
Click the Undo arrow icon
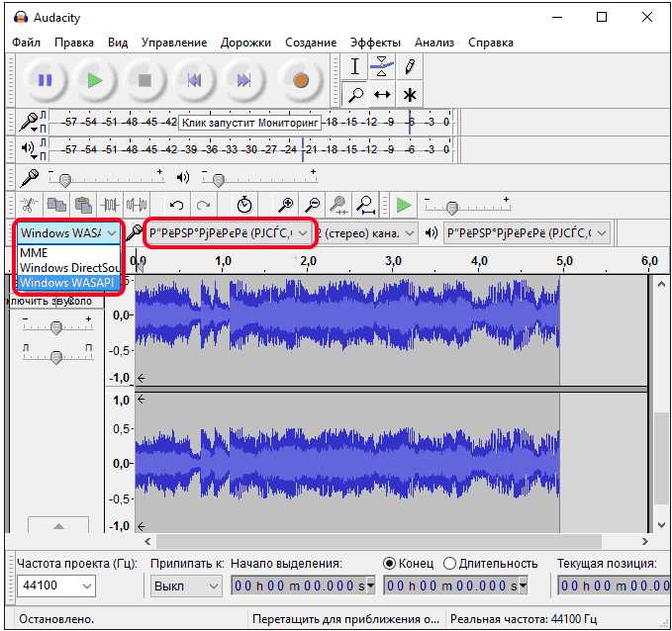[x=176, y=205]
